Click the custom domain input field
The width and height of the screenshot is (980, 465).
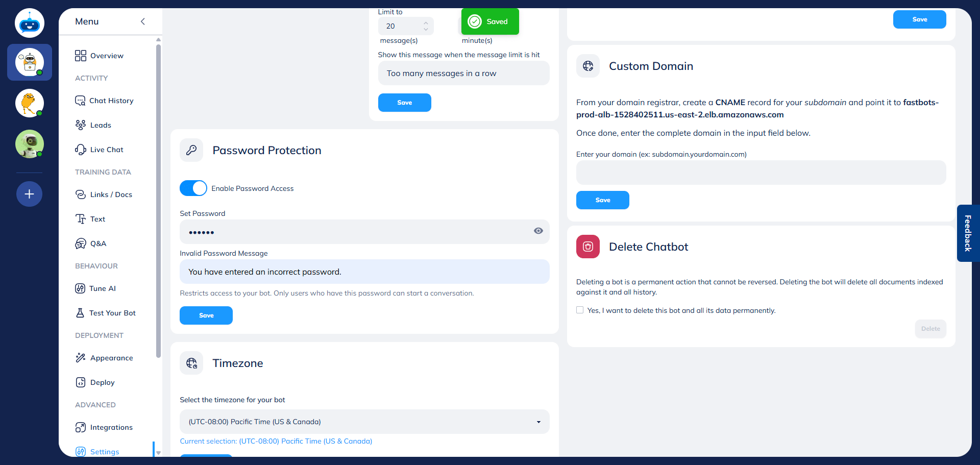click(761, 173)
